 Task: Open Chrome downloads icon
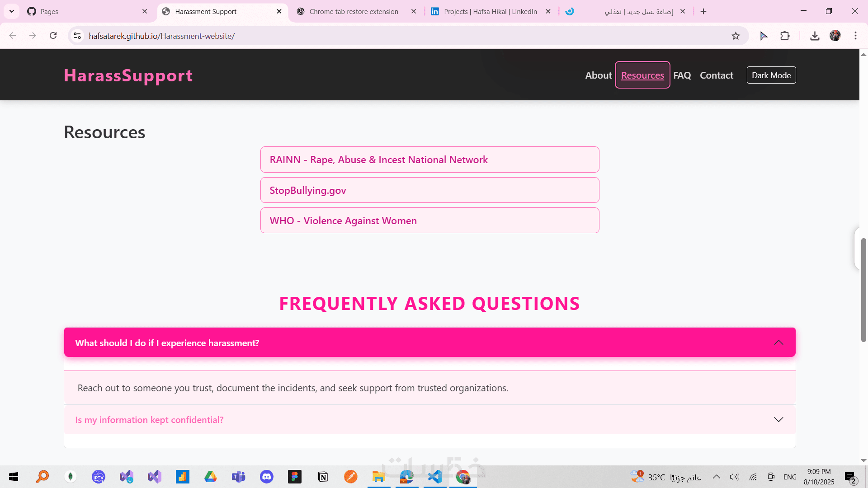click(x=815, y=36)
